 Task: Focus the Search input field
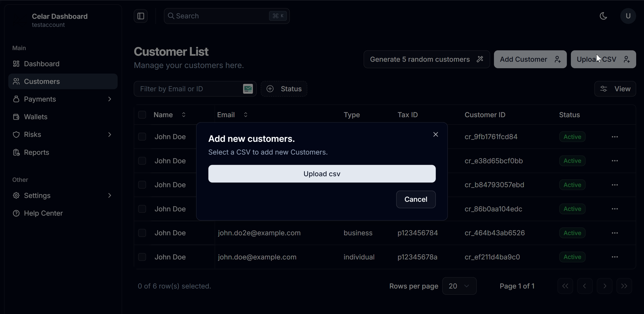click(220, 16)
